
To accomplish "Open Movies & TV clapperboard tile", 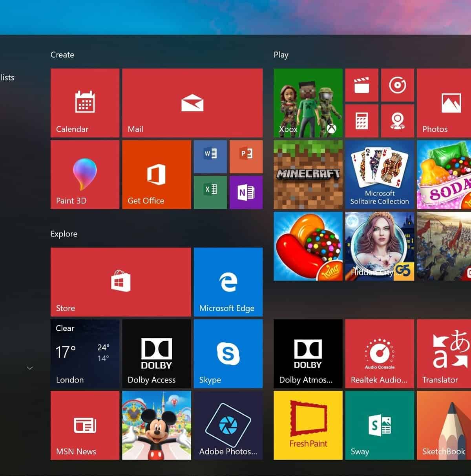I will (361, 85).
